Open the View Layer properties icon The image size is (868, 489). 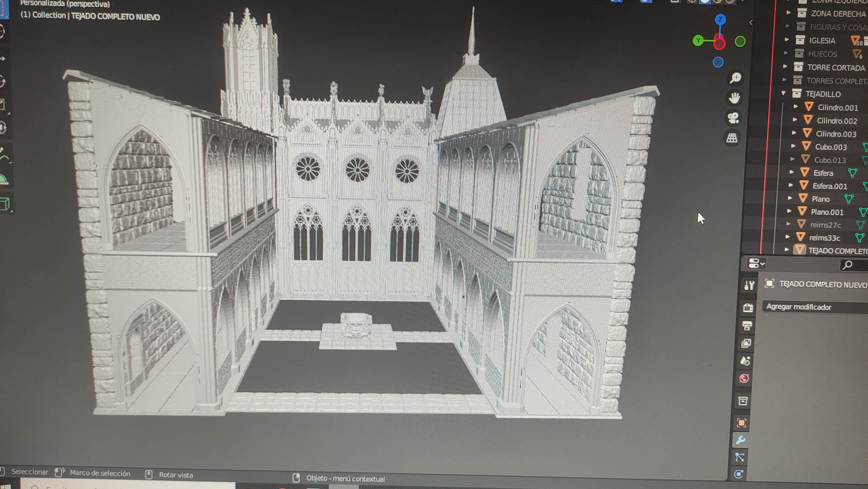click(x=746, y=342)
